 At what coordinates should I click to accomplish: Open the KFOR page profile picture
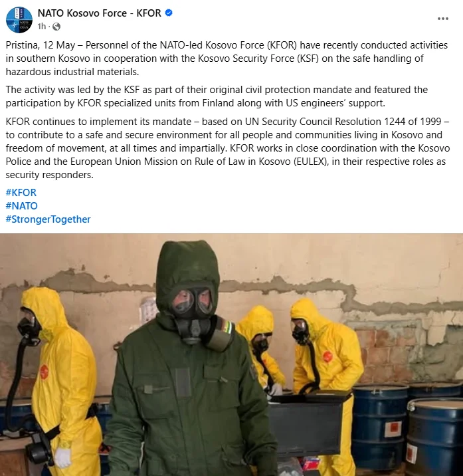point(19,20)
